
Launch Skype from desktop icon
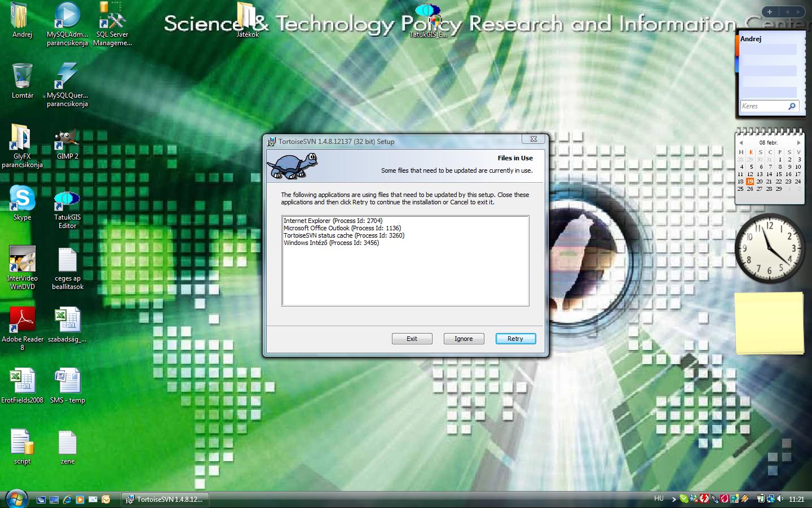click(x=22, y=203)
